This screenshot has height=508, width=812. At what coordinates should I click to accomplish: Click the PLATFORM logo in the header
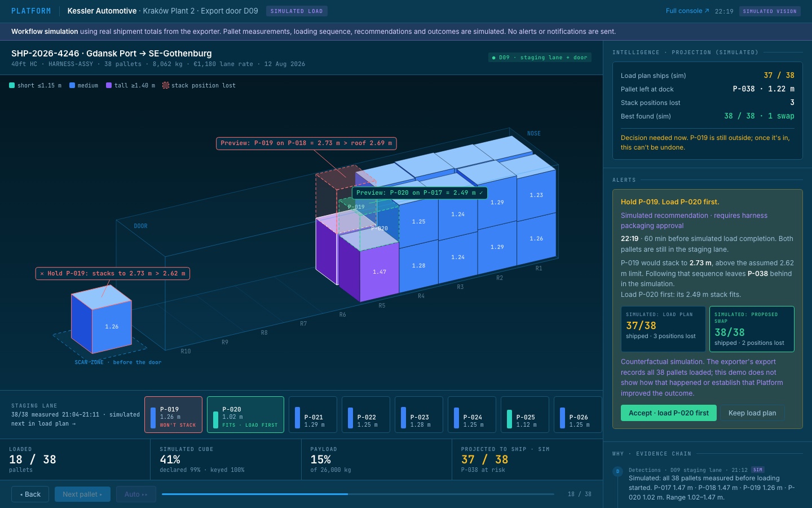click(x=31, y=11)
